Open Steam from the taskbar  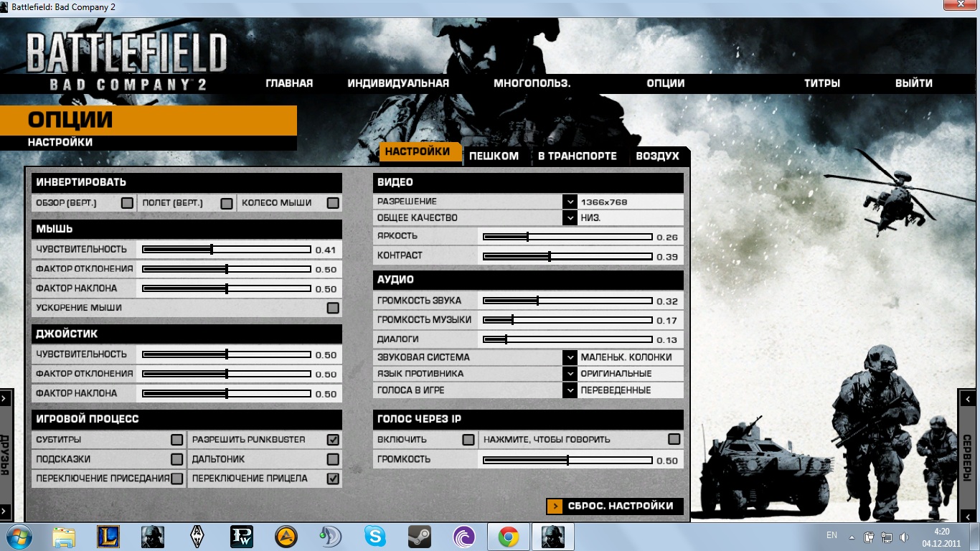420,536
